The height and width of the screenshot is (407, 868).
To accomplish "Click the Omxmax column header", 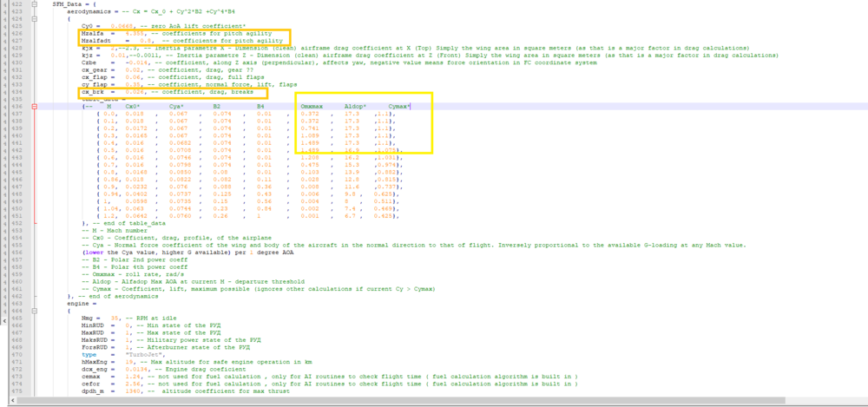I will [x=312, y=107].
